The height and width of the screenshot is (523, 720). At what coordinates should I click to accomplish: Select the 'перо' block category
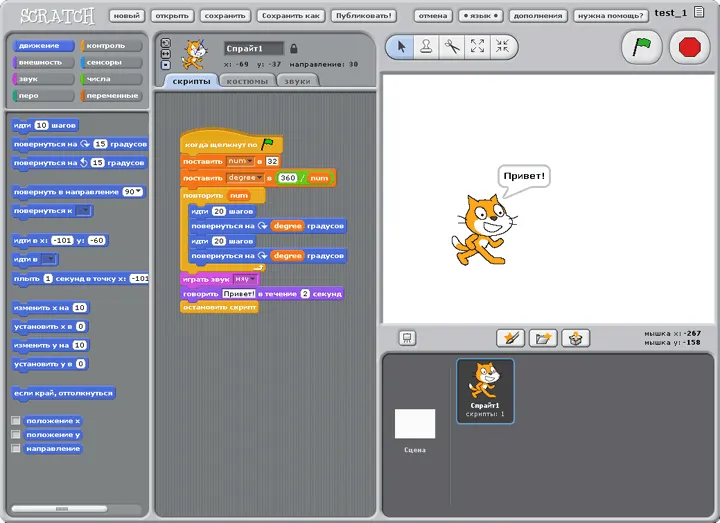pos(43,96)
